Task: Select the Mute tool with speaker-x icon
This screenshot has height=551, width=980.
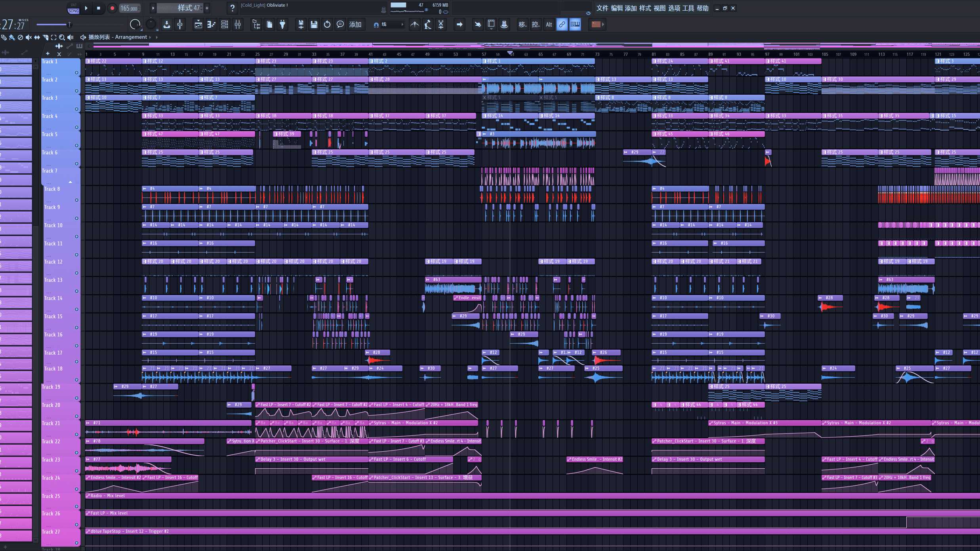Action: pos(29,37)
